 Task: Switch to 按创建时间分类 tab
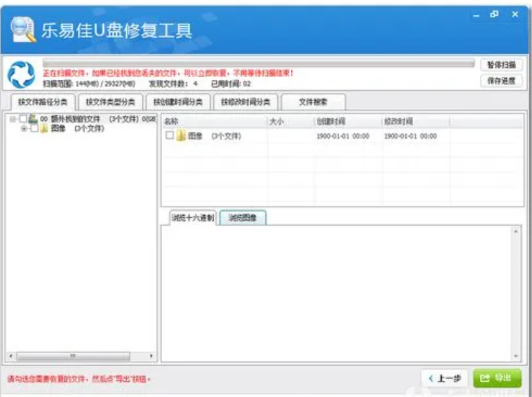[178, 101]
